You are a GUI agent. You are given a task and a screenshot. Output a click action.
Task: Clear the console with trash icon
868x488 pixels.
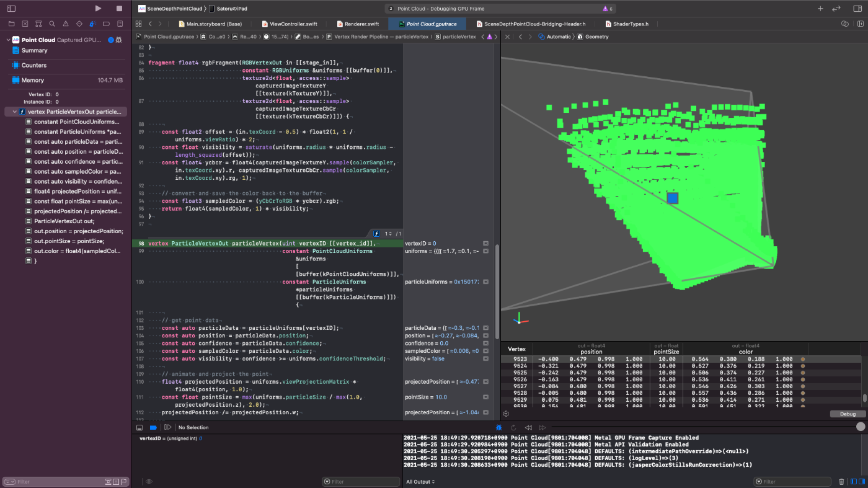click(x=841, y=481)
